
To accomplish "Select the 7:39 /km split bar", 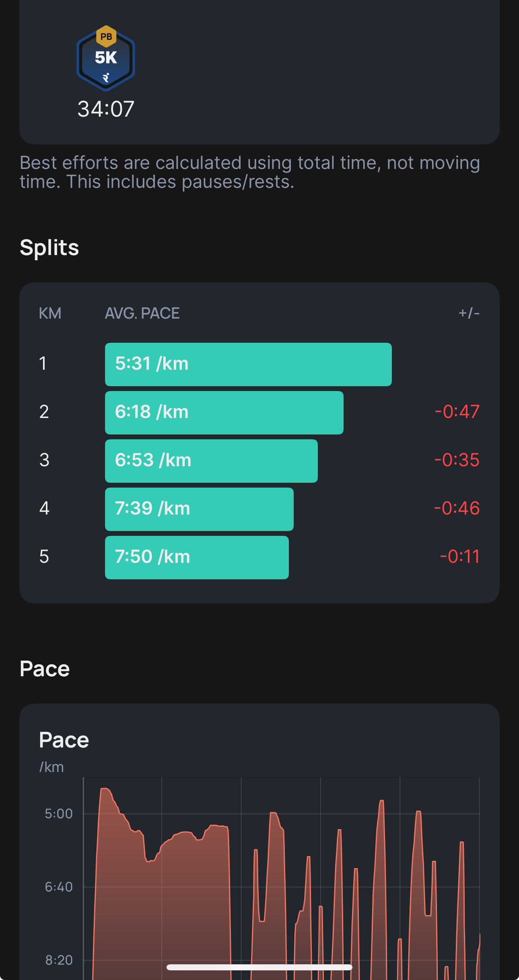I will (199, 509).
